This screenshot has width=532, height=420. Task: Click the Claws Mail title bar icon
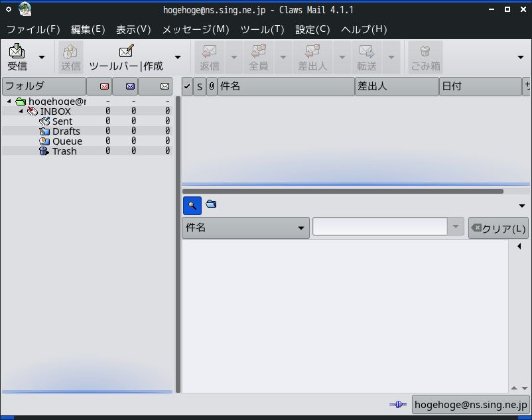tap(25, 9)
